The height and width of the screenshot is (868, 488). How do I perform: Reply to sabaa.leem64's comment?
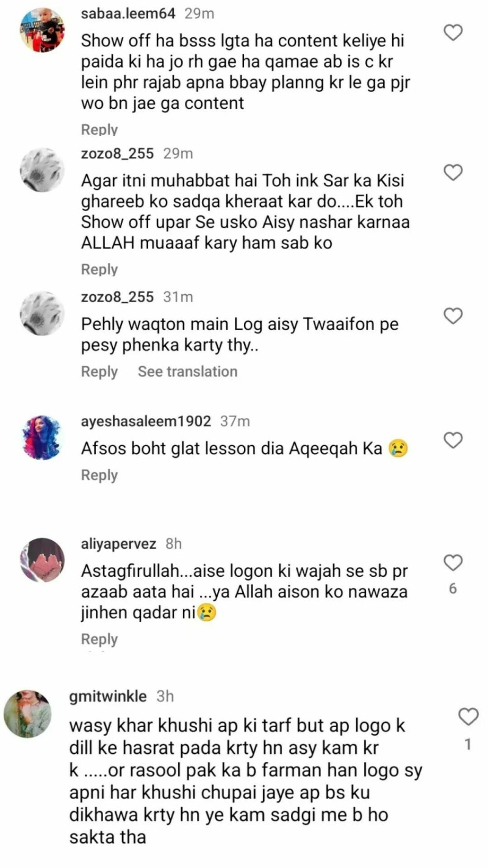pos(99,129)
